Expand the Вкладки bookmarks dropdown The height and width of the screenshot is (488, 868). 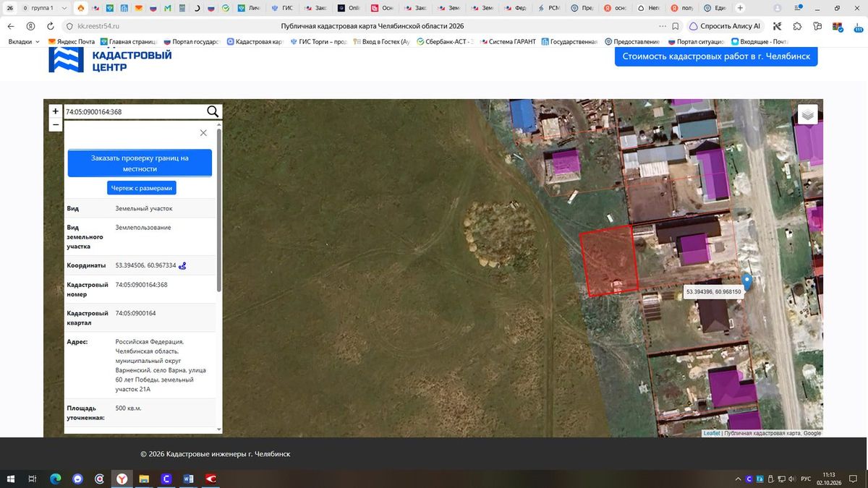pyautogui.click(x=25, y=42)
